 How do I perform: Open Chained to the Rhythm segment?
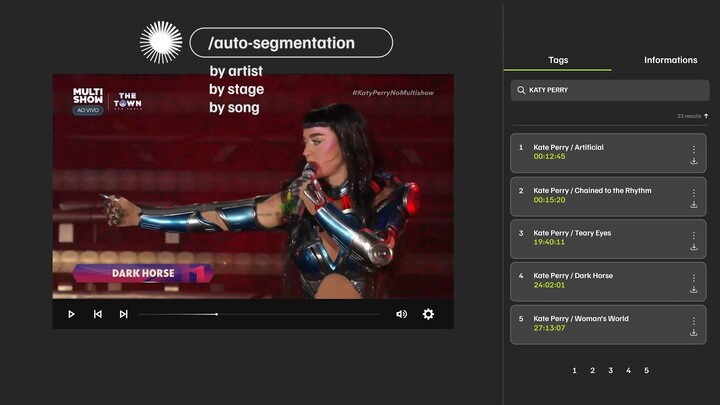pyautogui.click(x=608, y=196)
